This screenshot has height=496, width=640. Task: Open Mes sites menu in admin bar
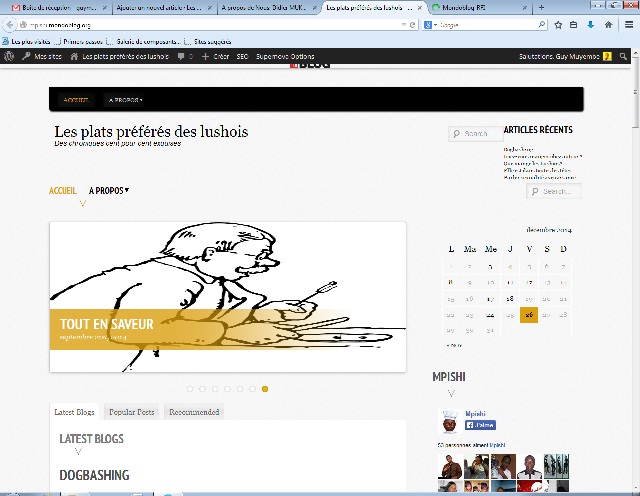(42, 56)
